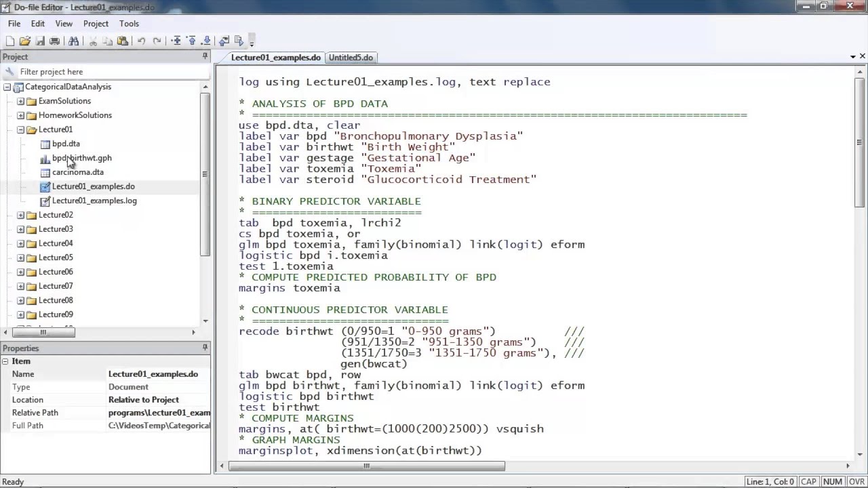Click the Undo arrow icon

coord(142,41)
